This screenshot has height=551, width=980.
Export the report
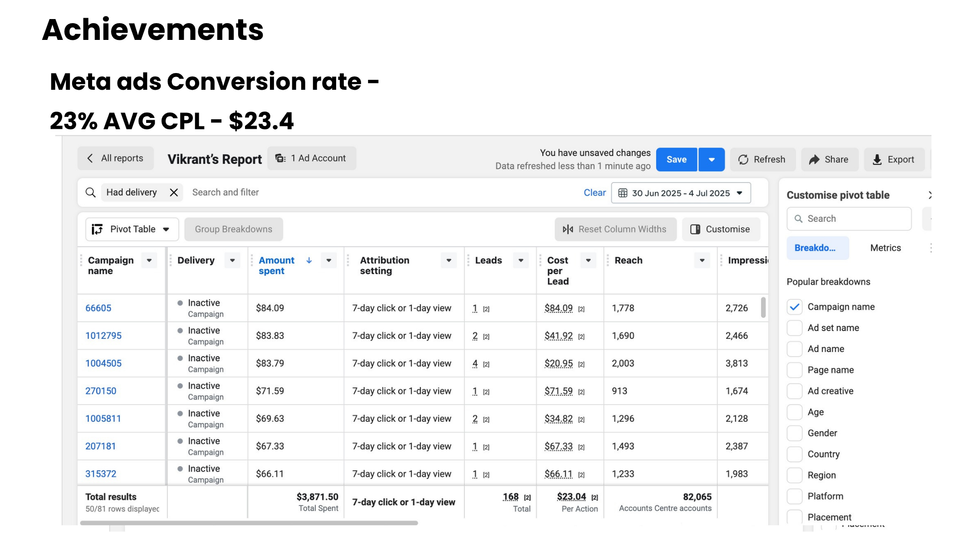(893, 159)
